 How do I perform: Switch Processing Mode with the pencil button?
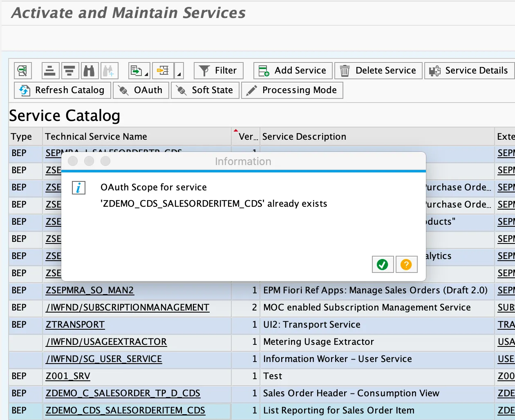tap(292, 90)
